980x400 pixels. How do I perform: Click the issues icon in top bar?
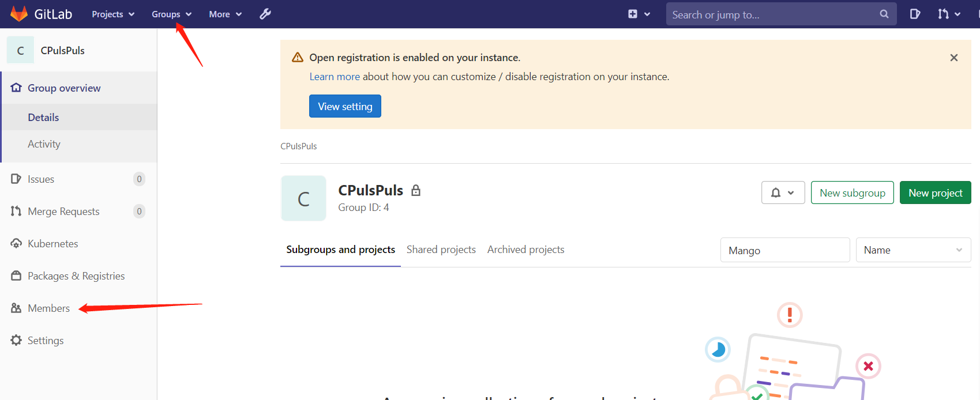[915, 14]
